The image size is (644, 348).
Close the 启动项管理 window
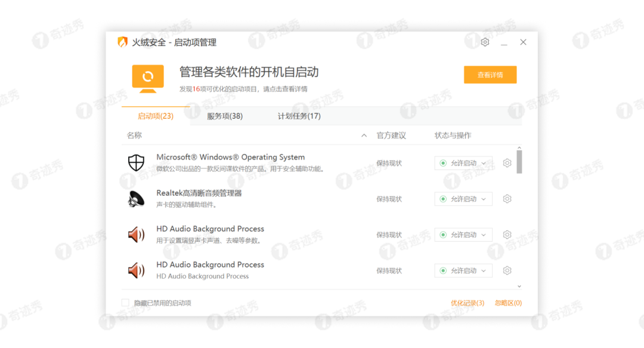click(x=523, y=42)
